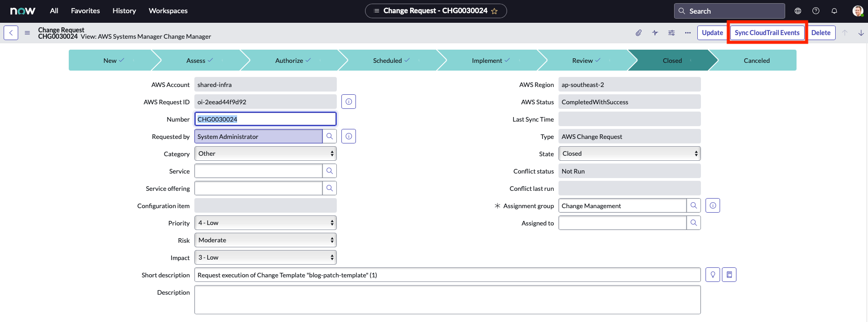Focus the top Search box
The width and height of the screenshot is (868, 322).
(729, 11)
